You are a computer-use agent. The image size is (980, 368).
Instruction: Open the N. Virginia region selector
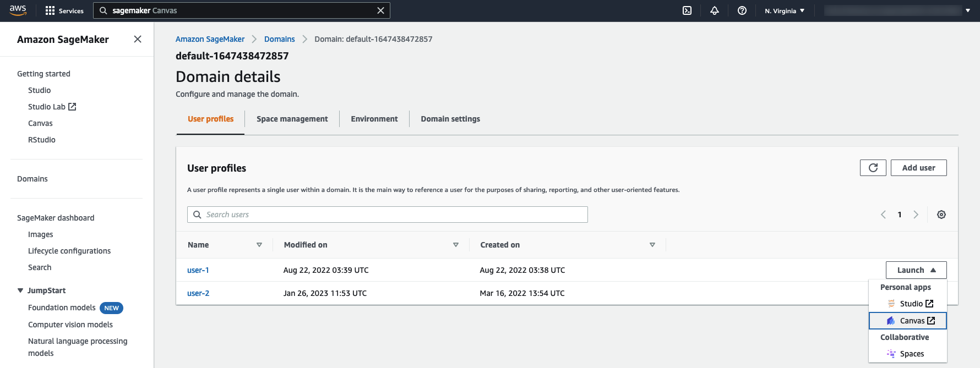coord(785,10)
